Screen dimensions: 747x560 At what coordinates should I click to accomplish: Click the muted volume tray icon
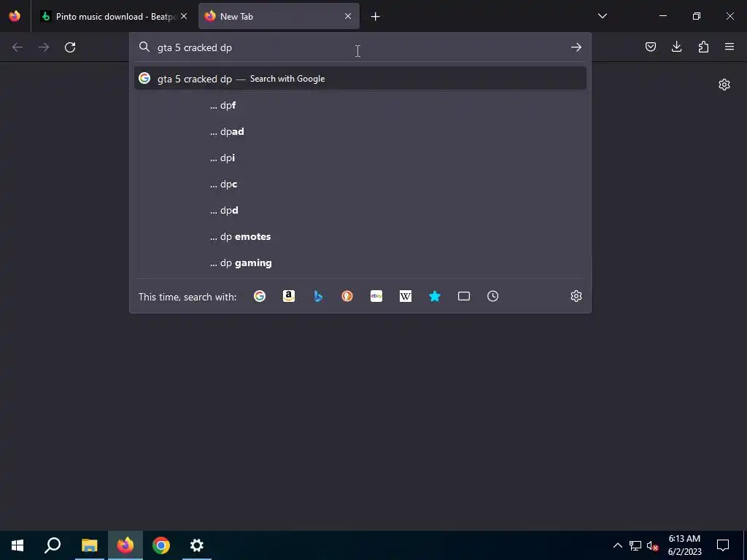(652, 545)
